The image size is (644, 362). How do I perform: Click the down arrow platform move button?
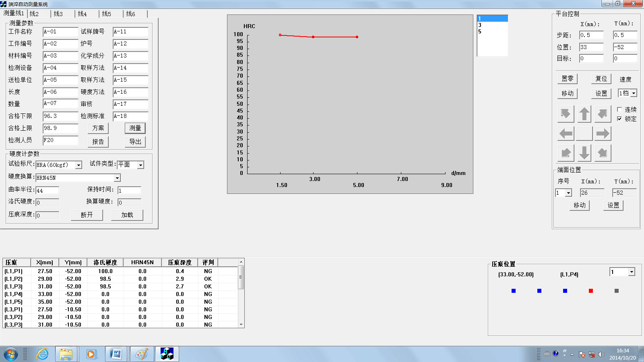584,153
